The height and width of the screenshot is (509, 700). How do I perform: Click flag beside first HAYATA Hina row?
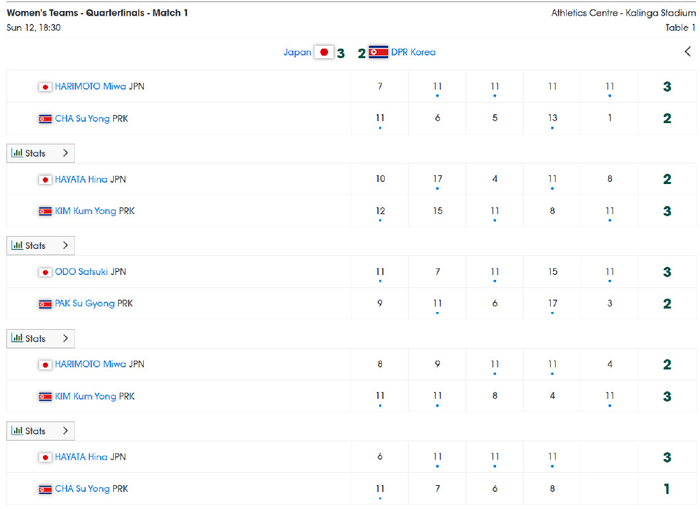[45, 180]
